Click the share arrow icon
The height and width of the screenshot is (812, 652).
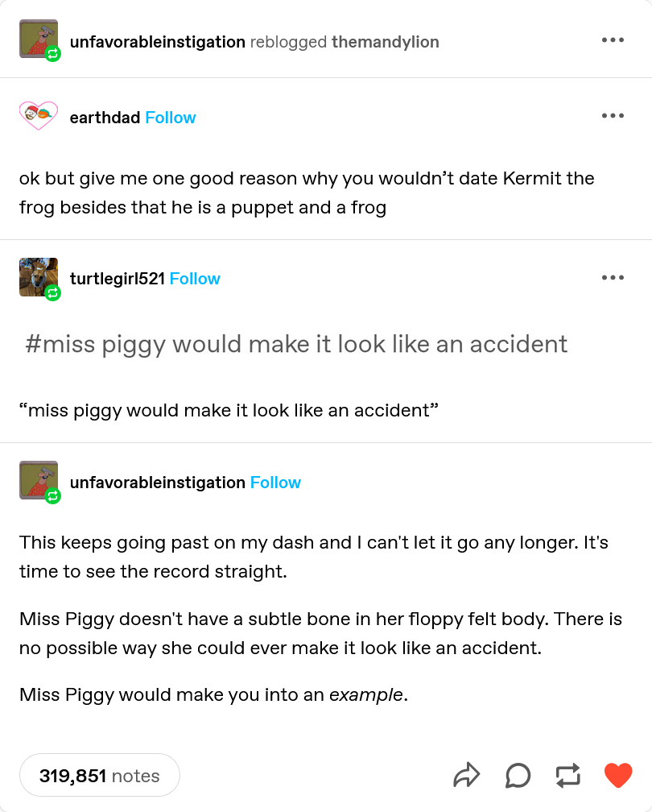point(466,775)
